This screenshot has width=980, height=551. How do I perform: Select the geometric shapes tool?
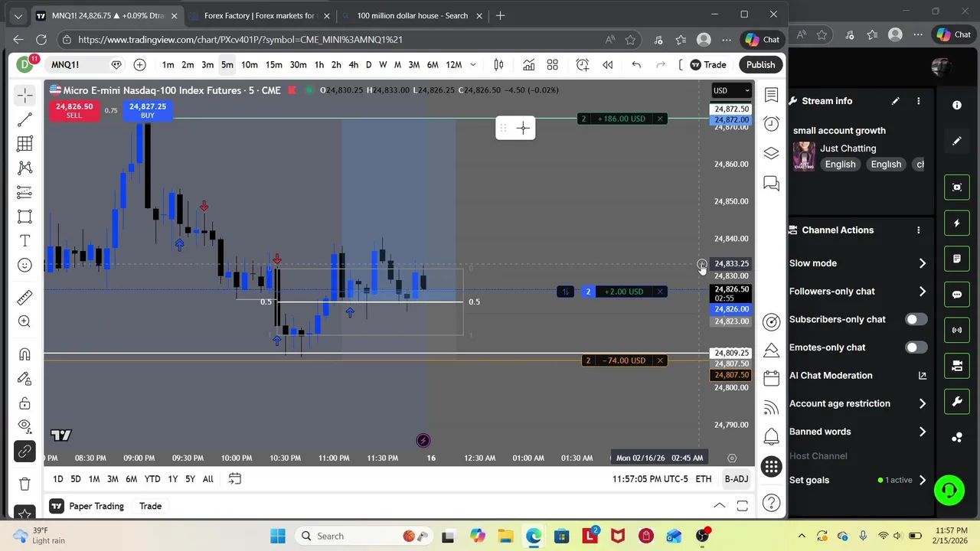pos(24,217)
